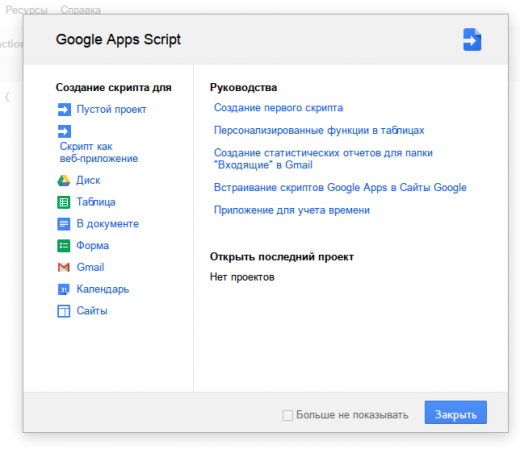Close the dialog with the Закрыть button
This screenshot has width=520, height=449.
(x=456, y=413)
